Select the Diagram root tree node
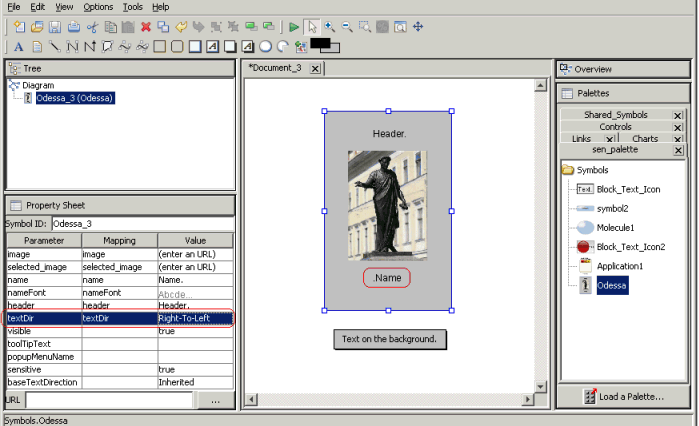The height and width of the screenshot is (426, 699). (38, 86)
